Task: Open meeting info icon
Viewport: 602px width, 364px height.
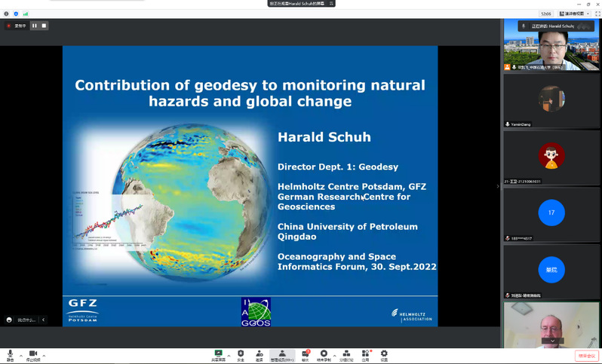Action: click(7, 14)
